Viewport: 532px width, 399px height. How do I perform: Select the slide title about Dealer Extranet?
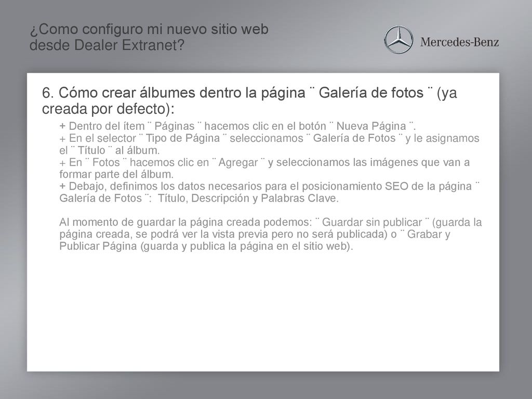tap(149, 37)
